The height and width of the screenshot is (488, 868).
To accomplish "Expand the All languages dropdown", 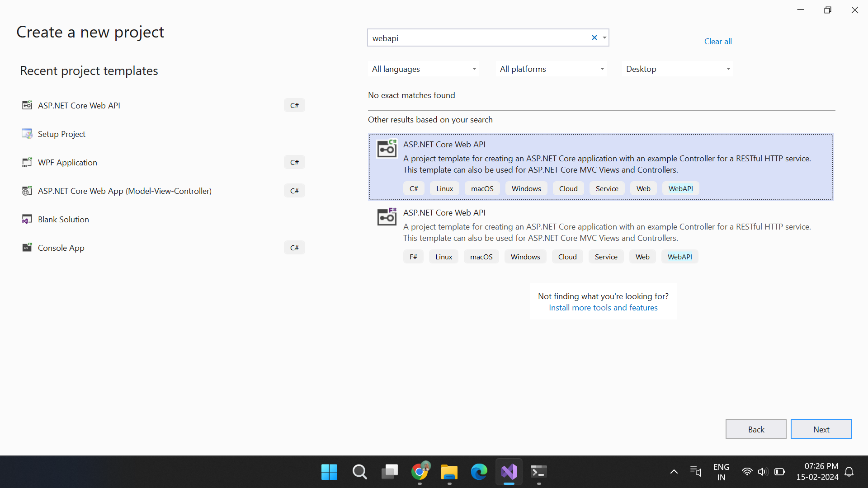I will click(x=424, y=69).
